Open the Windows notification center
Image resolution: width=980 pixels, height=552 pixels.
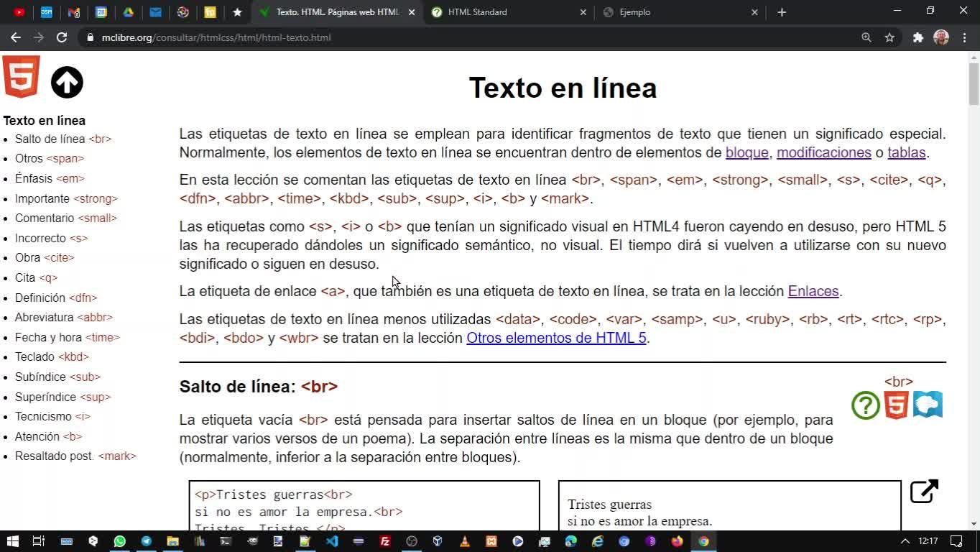point(956,541)
